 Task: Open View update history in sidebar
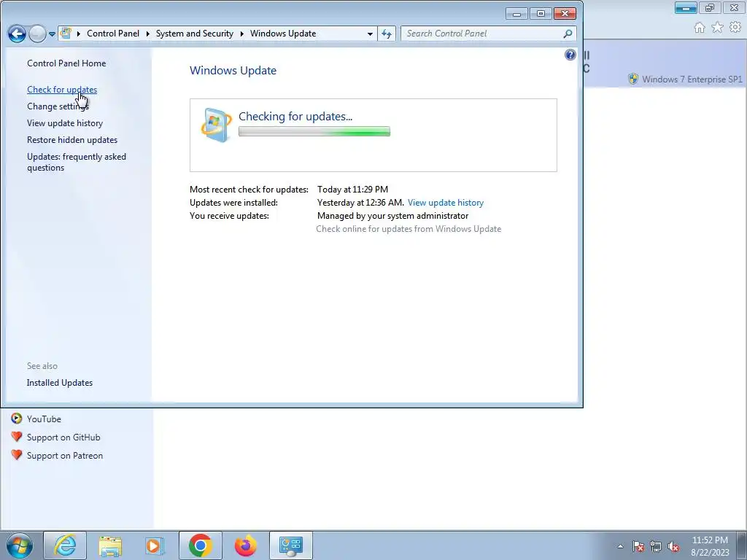tap(65, 122)
